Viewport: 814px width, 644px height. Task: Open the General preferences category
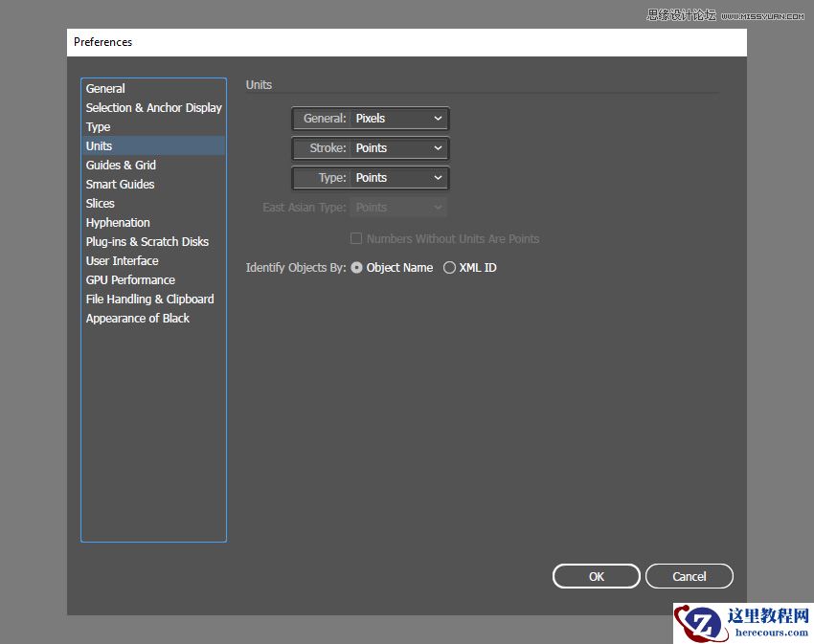pyautogui.click(x=153, y=89)
